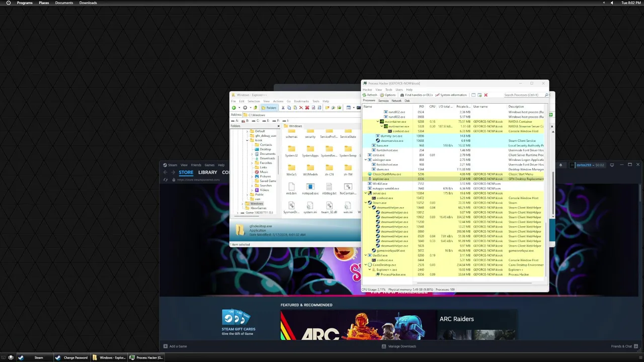Open System information in Process Hacker

point(451,95)
